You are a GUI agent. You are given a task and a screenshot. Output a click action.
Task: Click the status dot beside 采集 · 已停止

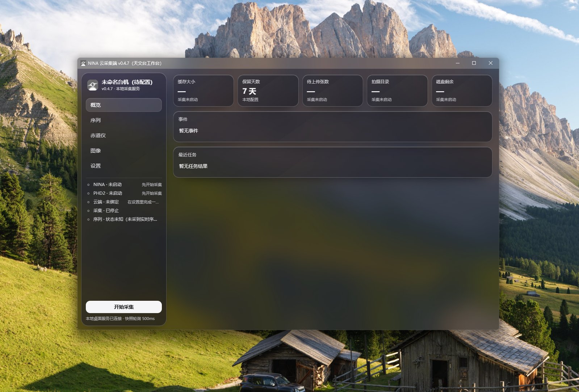(x=88, y=211)
